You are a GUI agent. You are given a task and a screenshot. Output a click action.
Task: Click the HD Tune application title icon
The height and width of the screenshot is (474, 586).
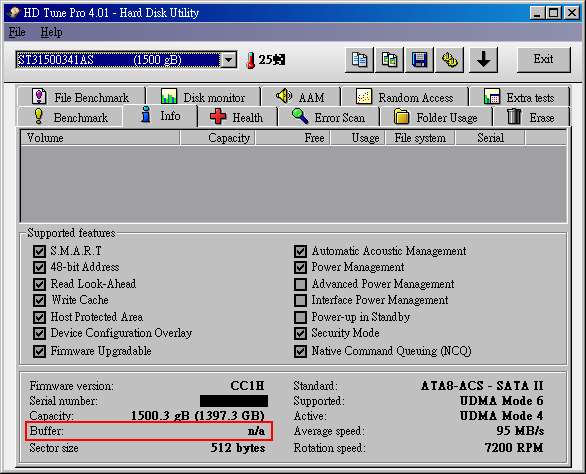(13, 13)
